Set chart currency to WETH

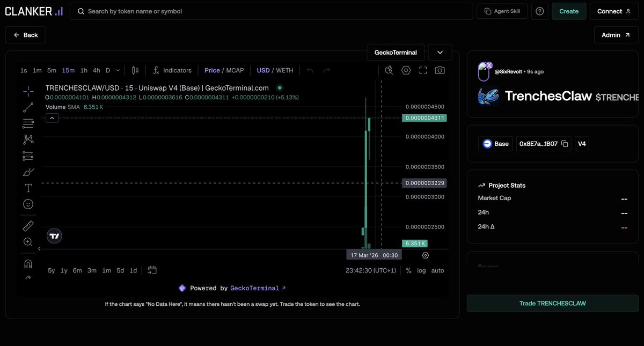tap(284, 70)
